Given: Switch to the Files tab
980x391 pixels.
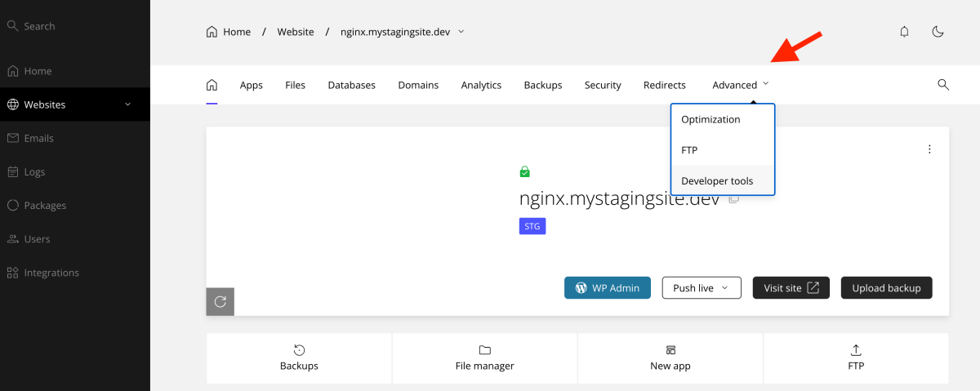Looking at the screenshot, I should [x=295, y=85].
